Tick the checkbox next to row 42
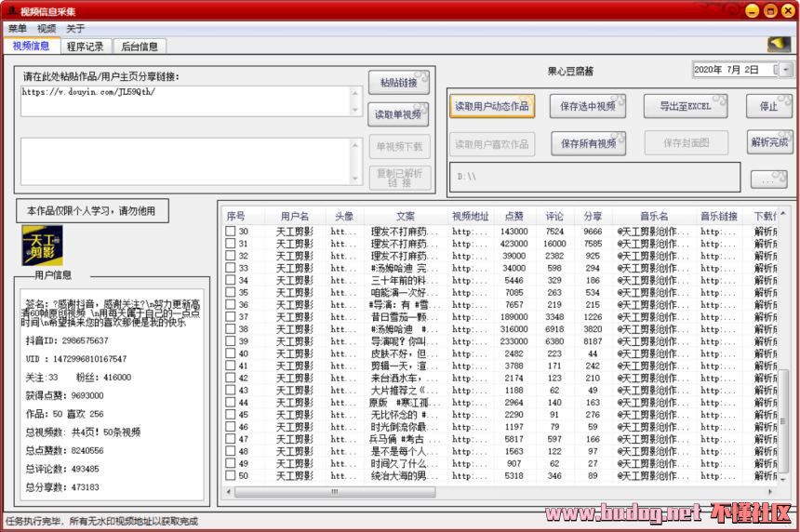Screen dimensions: 800x532 [x=231, y=378]
